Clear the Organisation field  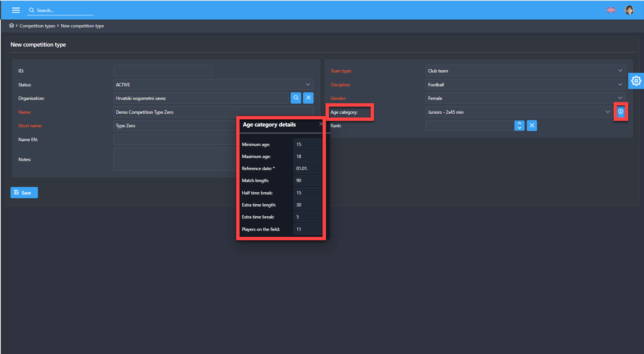click(x=308, y=98)
